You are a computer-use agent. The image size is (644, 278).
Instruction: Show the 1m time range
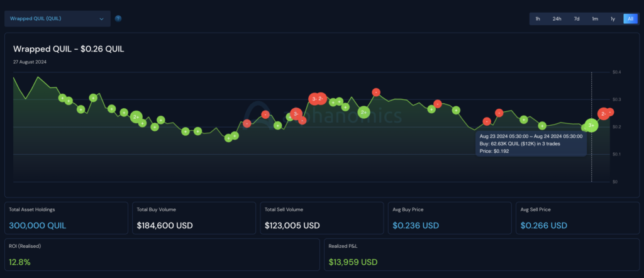click(x=594, y=19)
